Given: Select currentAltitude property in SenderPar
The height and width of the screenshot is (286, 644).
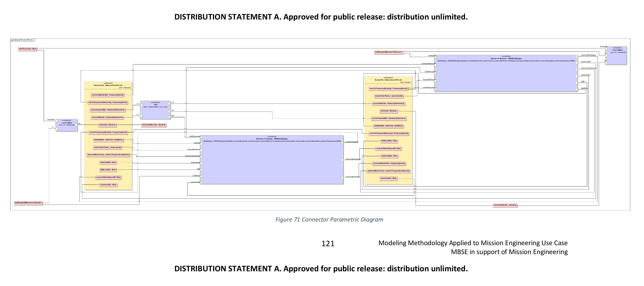Looking at the screenshot, I should 388,103.
